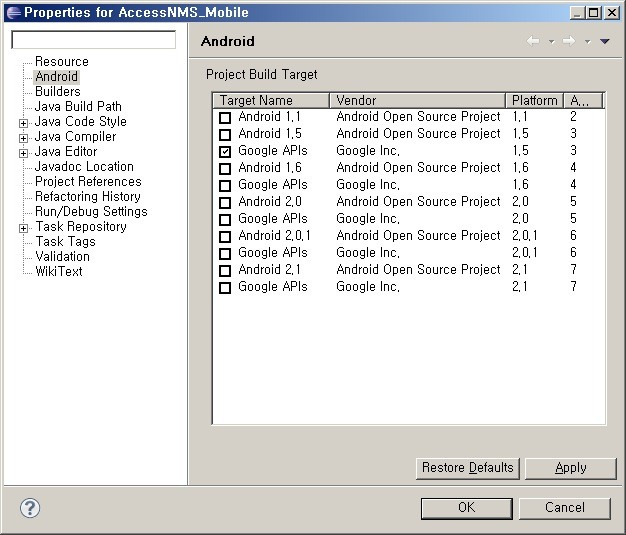Open the back history dropdown arrow
626x535 pixels.
pyautogui.click(x=551, y=41)
